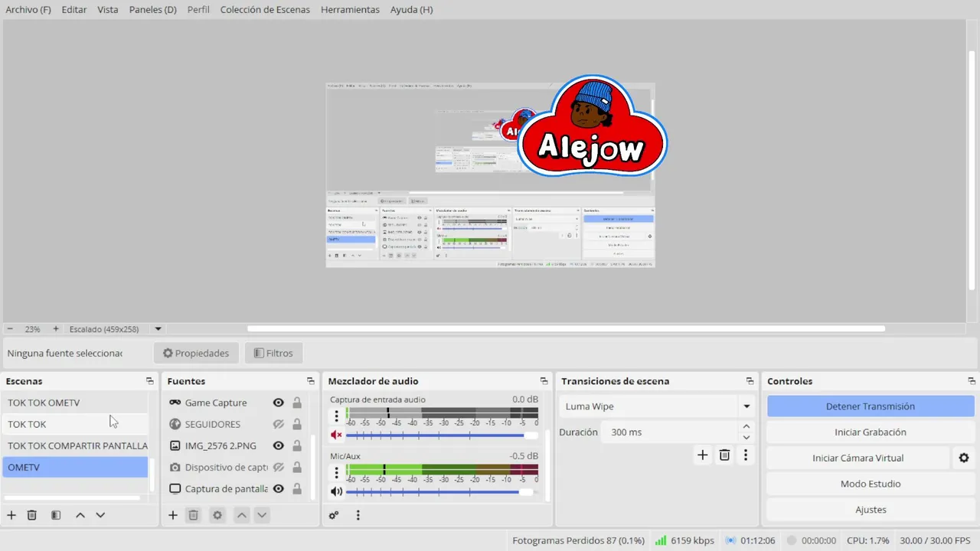Hide the Game Capture source
This screenshot has height=551, width=980.
click(x=279, y=403)
